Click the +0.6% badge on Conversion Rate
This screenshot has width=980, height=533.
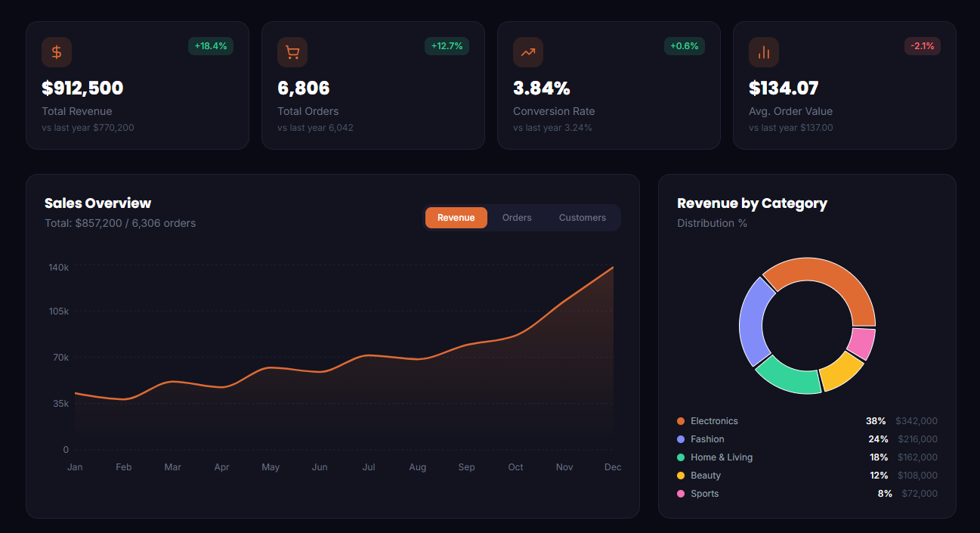[685, 46]
